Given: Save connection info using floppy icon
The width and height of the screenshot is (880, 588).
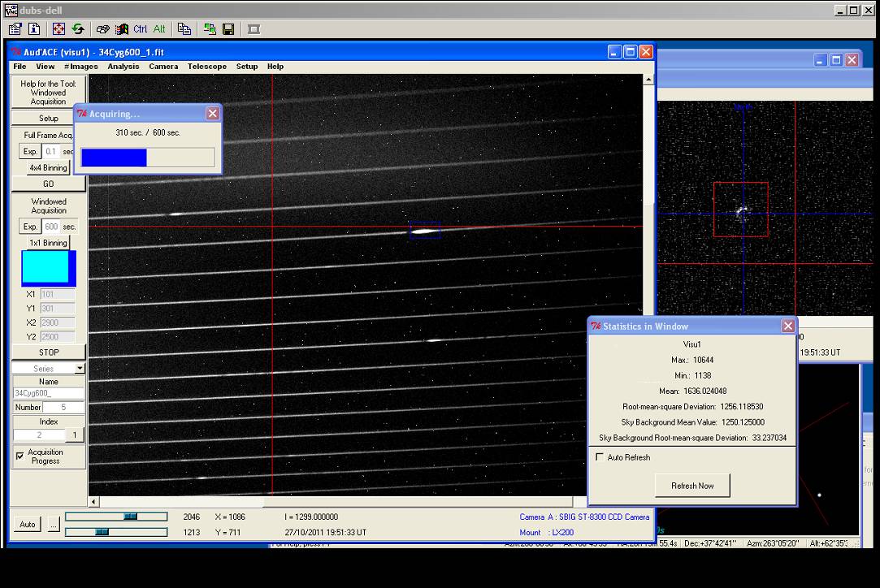Looking at the screenshot, I should click(x=228, y=29).
